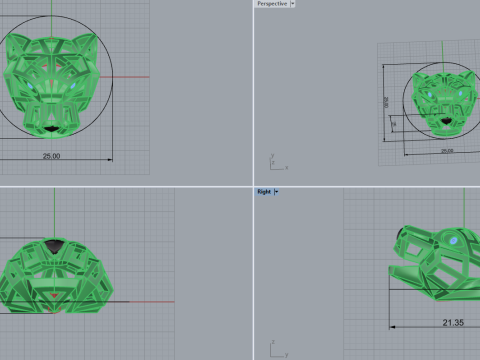Click the xyz axis icon in Perspective viewport
Image resolution: width=480 pixels, height=360 pixels.
[x=279, y=162]
